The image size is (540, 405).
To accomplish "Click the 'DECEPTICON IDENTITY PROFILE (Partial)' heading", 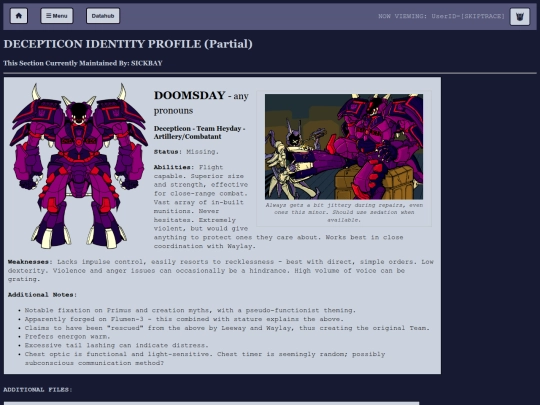I will [128, 44].
